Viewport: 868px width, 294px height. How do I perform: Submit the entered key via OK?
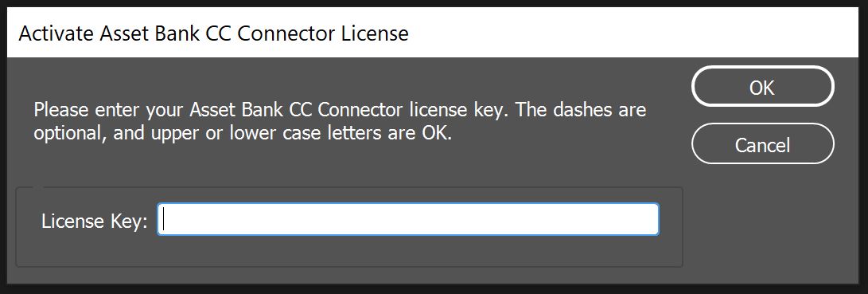click(x=762, y=87)
